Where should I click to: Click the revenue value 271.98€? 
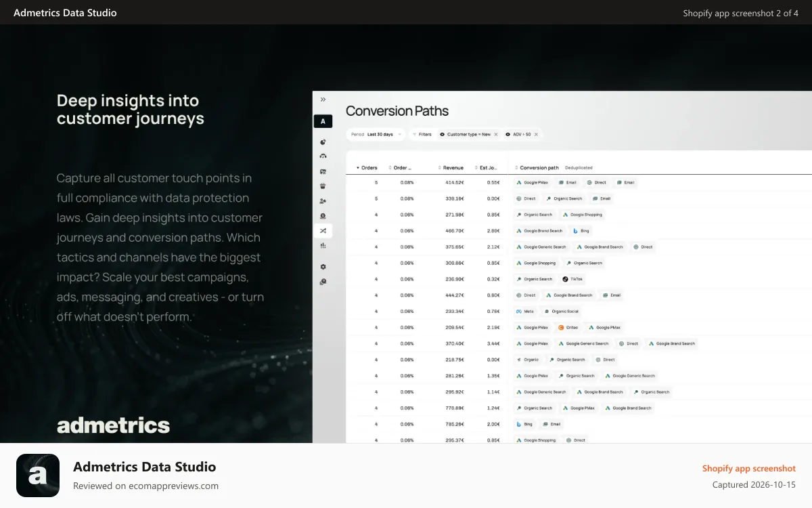pyautogui.click(x=454, y=215)
